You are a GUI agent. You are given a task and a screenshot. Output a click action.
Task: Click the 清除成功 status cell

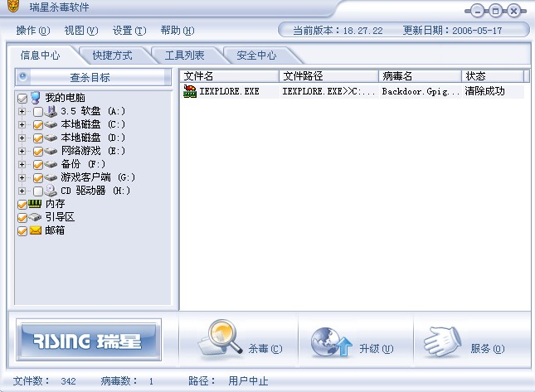[484, 91]
